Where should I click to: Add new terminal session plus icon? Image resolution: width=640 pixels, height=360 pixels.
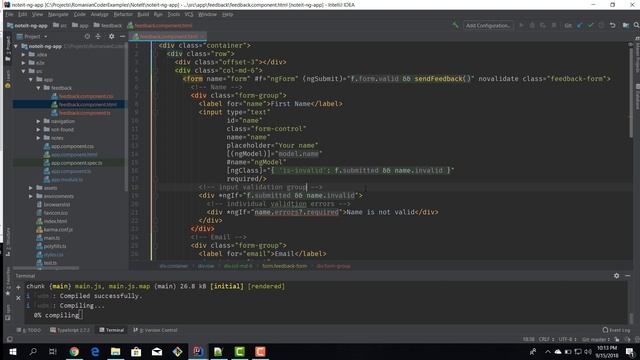pyautogui.click(x=18, y=288)
